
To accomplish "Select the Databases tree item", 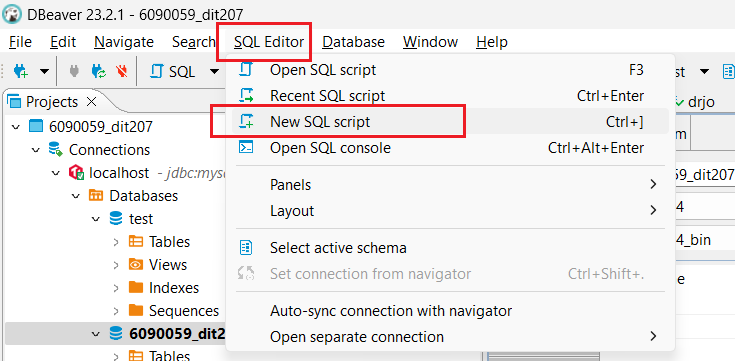I will [x=143, y=196].
